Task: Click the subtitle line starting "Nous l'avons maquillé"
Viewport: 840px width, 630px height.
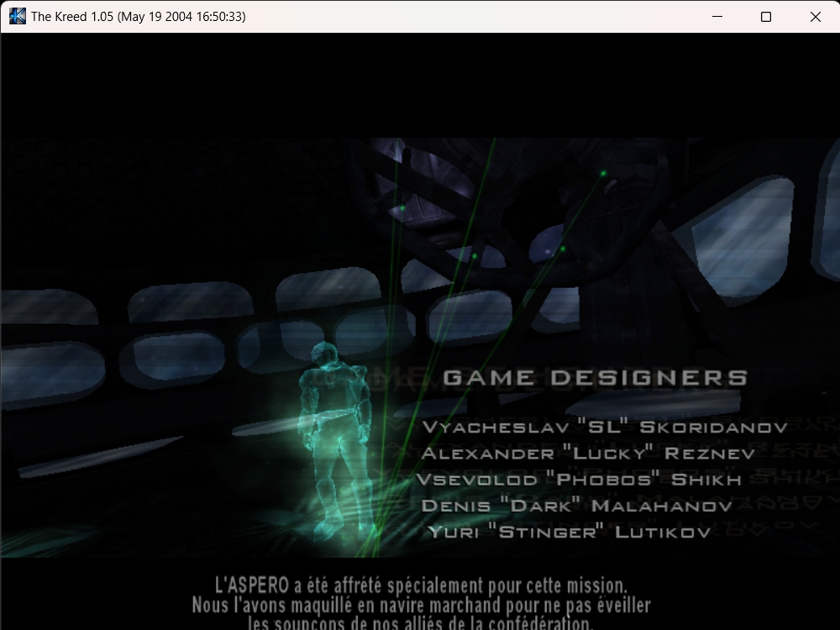Action: 421,606
